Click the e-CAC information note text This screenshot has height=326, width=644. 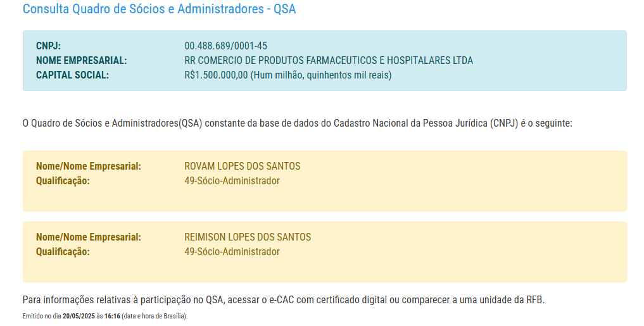(x=283, y=299)
